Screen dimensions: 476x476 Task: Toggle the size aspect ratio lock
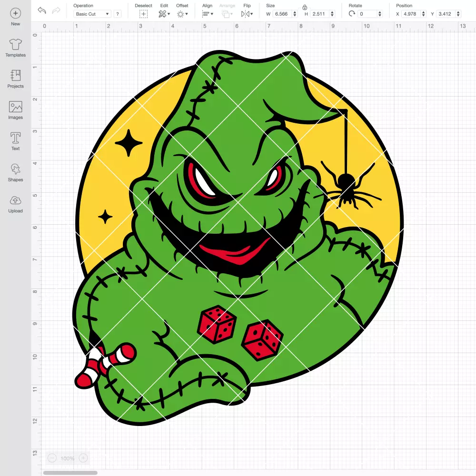pyautogui.click(x=305, y=7)
